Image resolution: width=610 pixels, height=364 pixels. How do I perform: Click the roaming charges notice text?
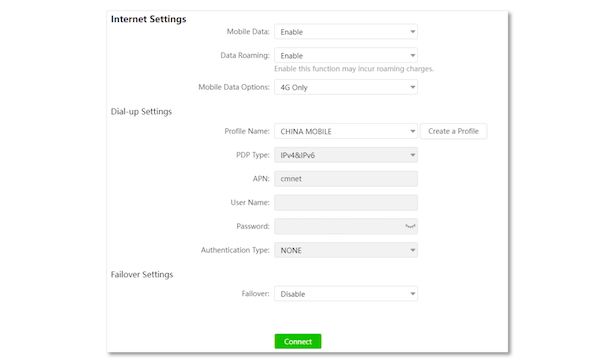354,69
